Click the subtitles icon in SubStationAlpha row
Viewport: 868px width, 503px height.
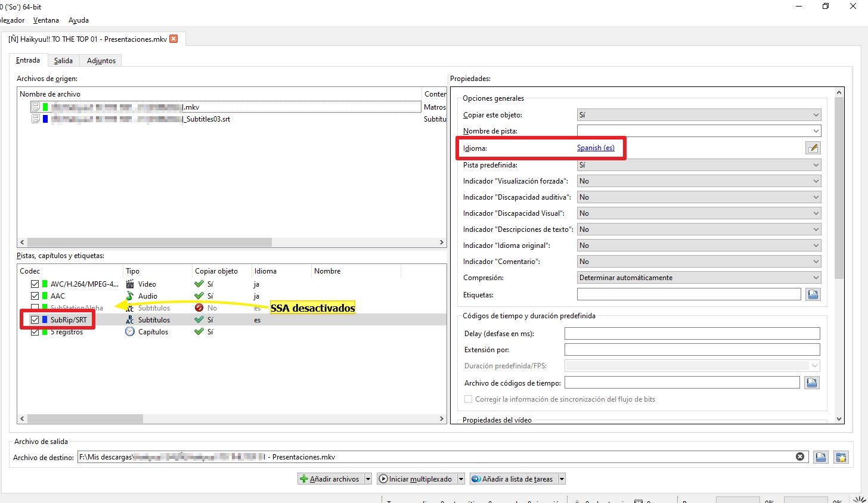pos(130,308)
